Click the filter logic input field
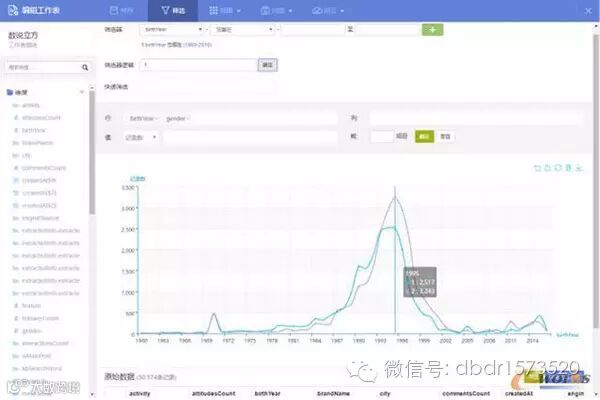The width and height of the screenshot is (600, 400). click(x=199, y=65)
